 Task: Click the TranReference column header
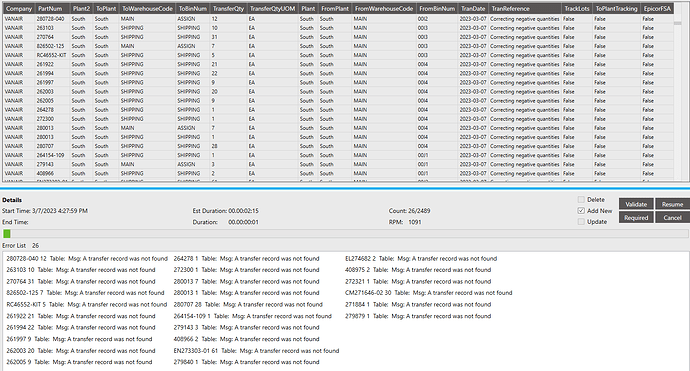tap(525, 8)
